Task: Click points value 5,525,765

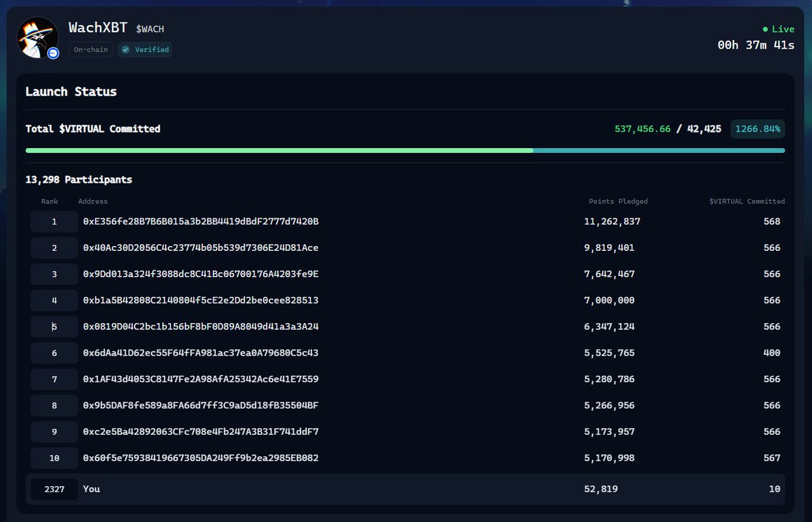Action: coord(610,353)
